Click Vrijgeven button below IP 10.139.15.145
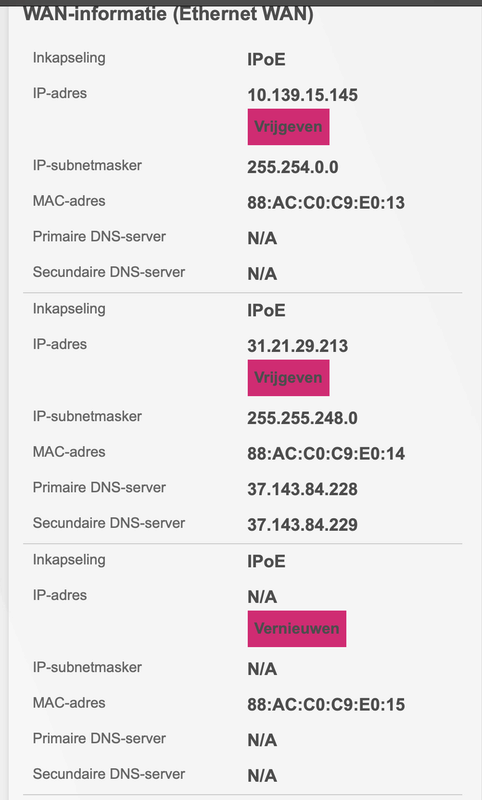 288,127
